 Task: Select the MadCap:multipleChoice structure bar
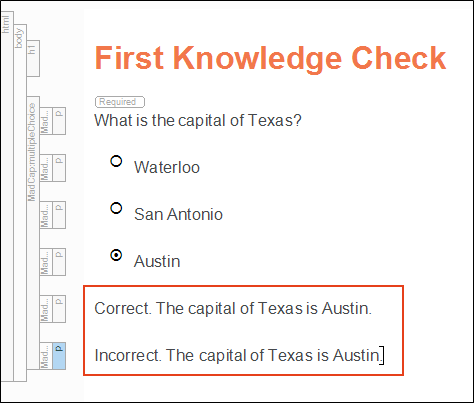[x=33, y=233]
